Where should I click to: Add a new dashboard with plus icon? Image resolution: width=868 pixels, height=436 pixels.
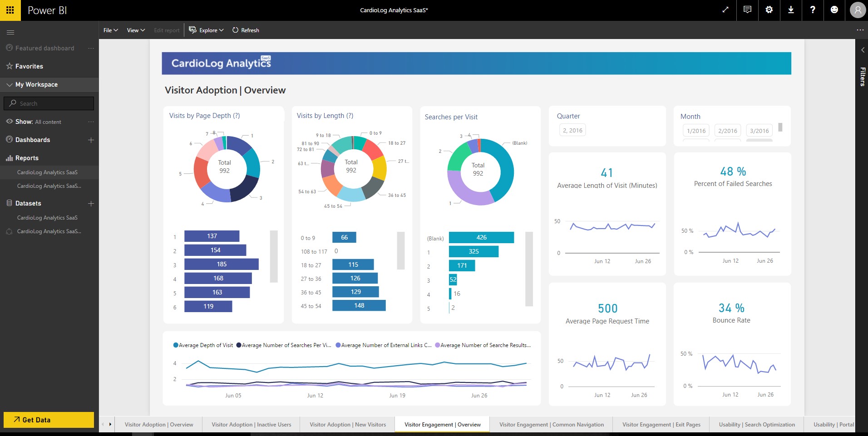coord(91,140)
